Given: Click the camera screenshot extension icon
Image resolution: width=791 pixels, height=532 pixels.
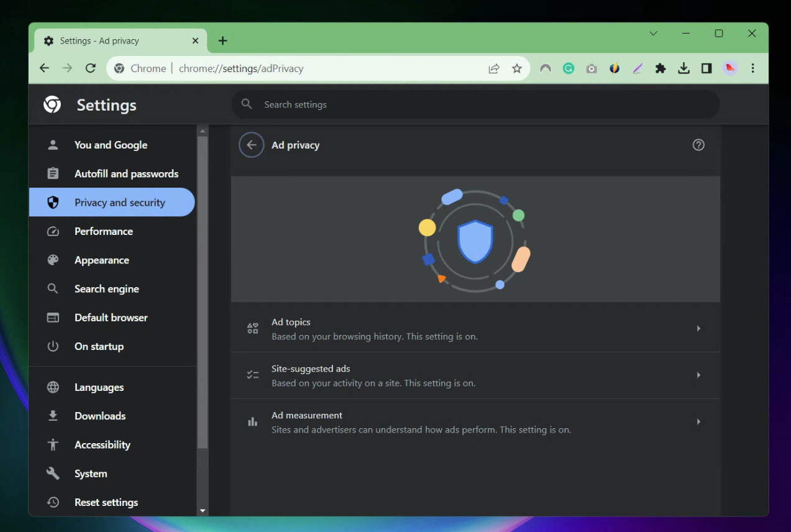Looking at the screenshot, I should [592, 68].
